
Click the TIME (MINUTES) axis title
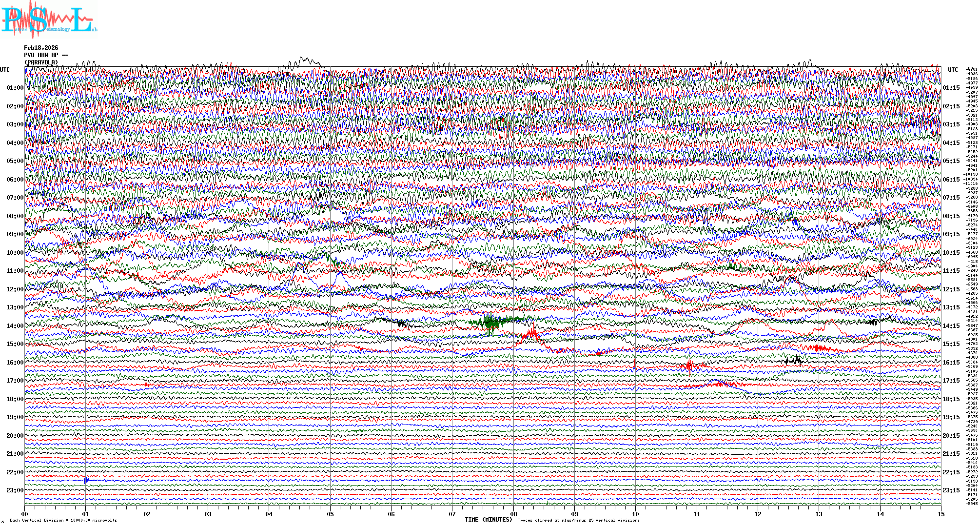(x=489, y=520)
